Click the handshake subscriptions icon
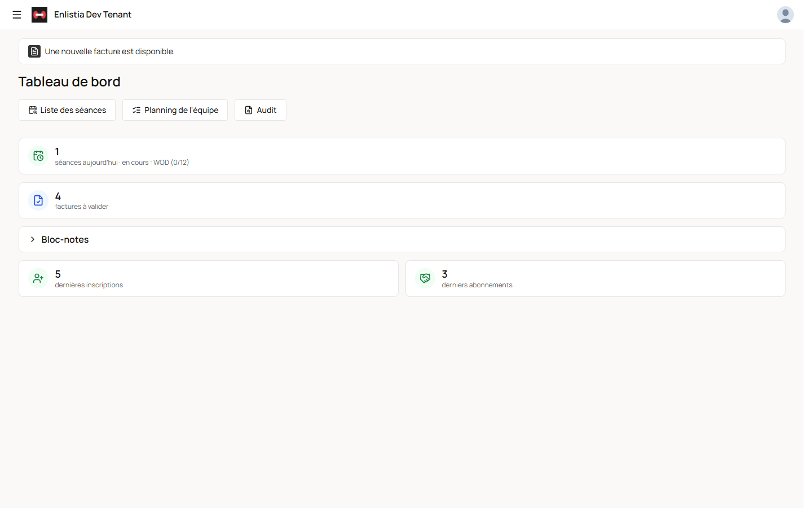 tap(425, 278)
